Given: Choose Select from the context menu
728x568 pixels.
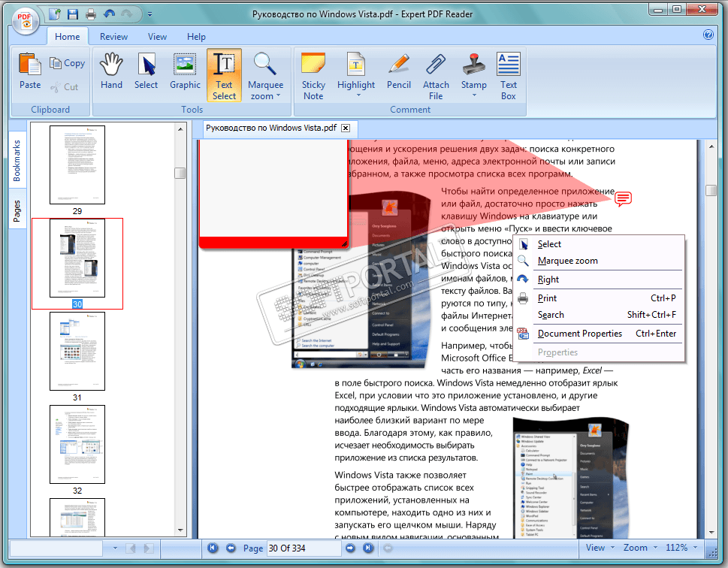Looking at the screenshot, I should pyautogui.click(x=599, y=244).
